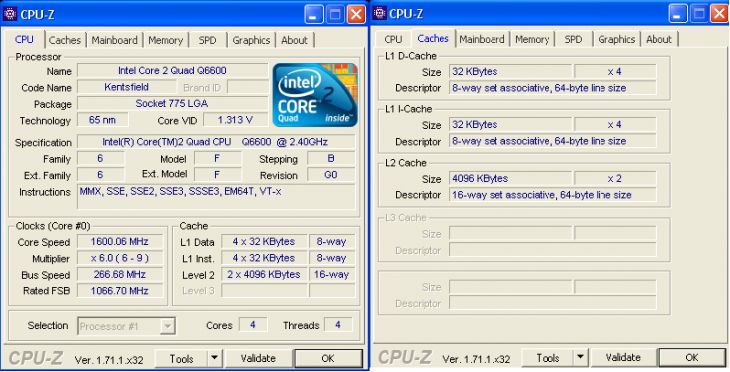Click the Code Name value Kentsfield
The width and height of the screenshot is (730, 372).
pyautogui.click(x=127, y=87)
